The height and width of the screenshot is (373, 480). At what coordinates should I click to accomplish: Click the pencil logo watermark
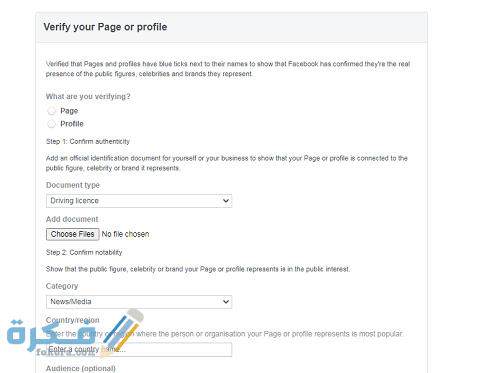123,332
